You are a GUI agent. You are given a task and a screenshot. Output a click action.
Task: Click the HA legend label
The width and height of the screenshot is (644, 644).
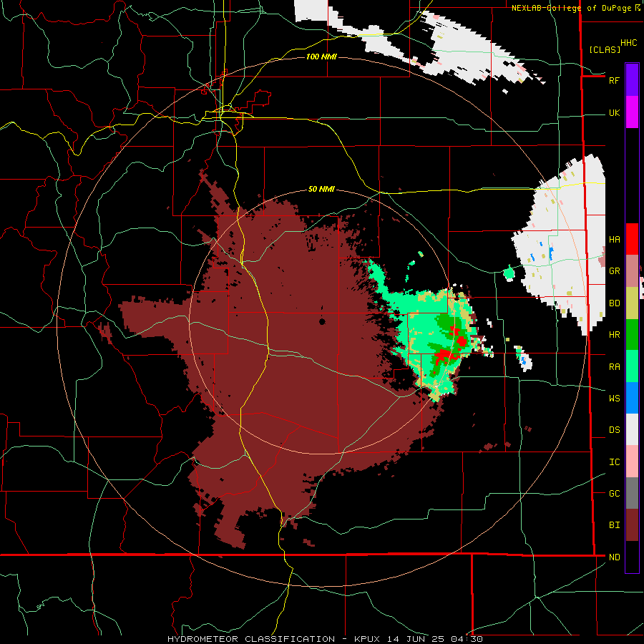pyautogui.click(x=614, y=240)
